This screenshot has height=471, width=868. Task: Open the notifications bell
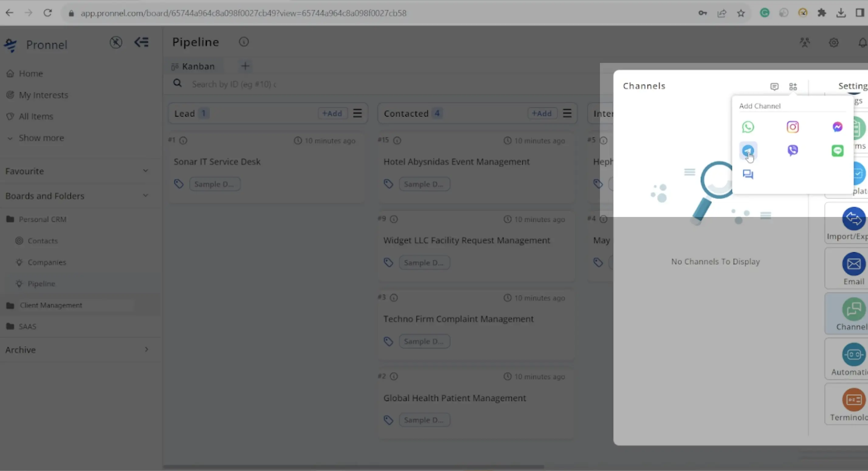[863, 43]
